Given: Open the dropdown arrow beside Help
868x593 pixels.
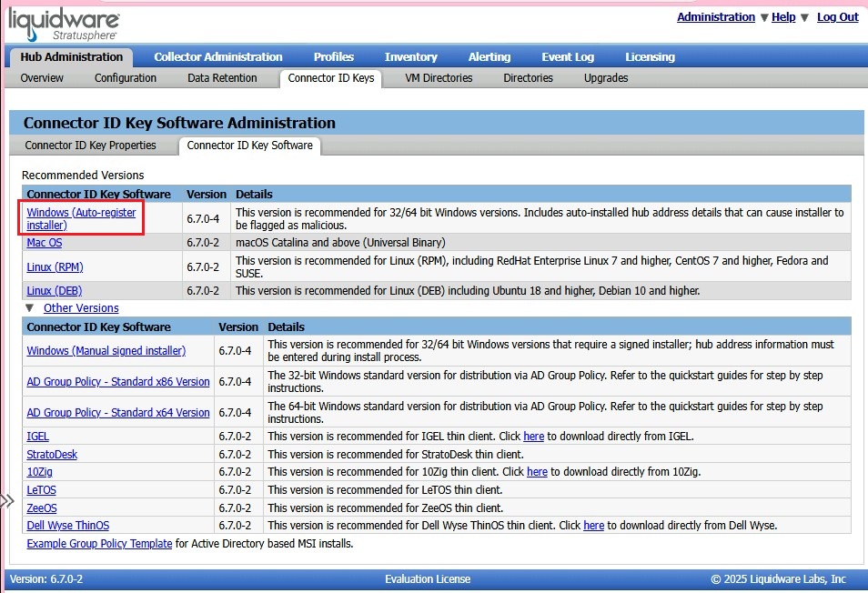Looking at the screenshot, I should click(804, 17).
